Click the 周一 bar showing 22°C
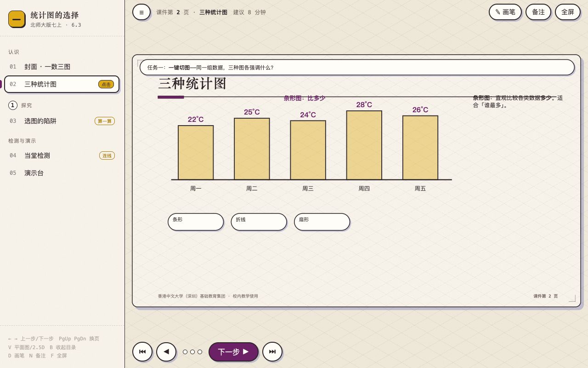Viewport: 588px width, 368px height. (x=196, y=153)
